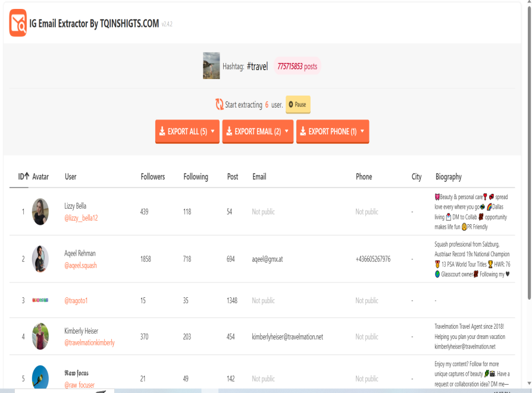This screenshot has width=532, height=393.
Task: Click the #travel hashtag text
Action: point(257,66)
